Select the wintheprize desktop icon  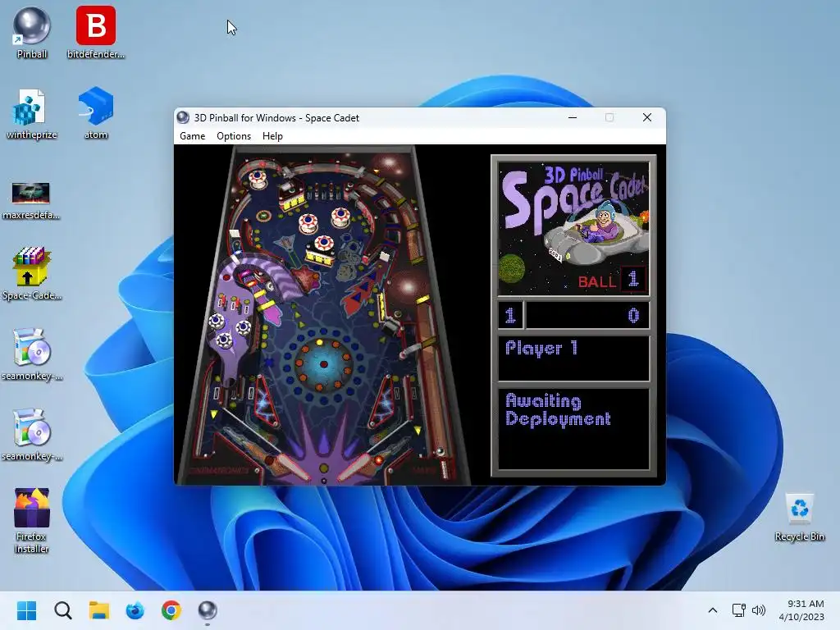32,113
